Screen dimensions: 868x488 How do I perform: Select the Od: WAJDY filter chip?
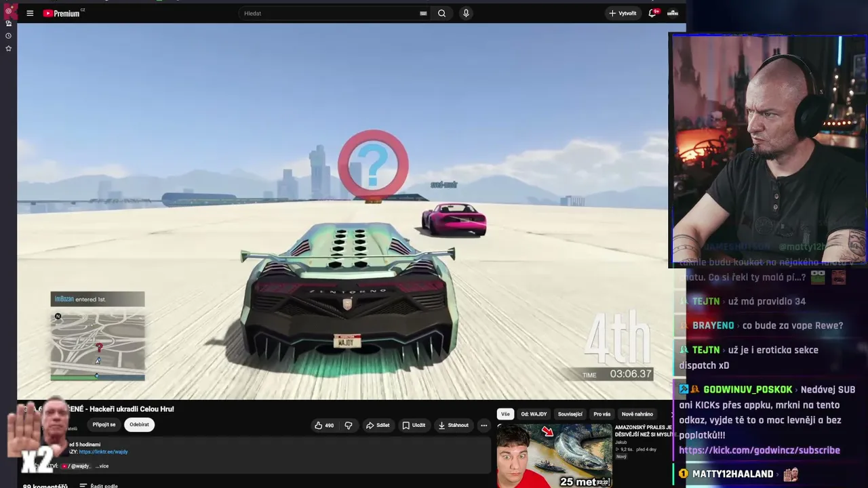534,414
